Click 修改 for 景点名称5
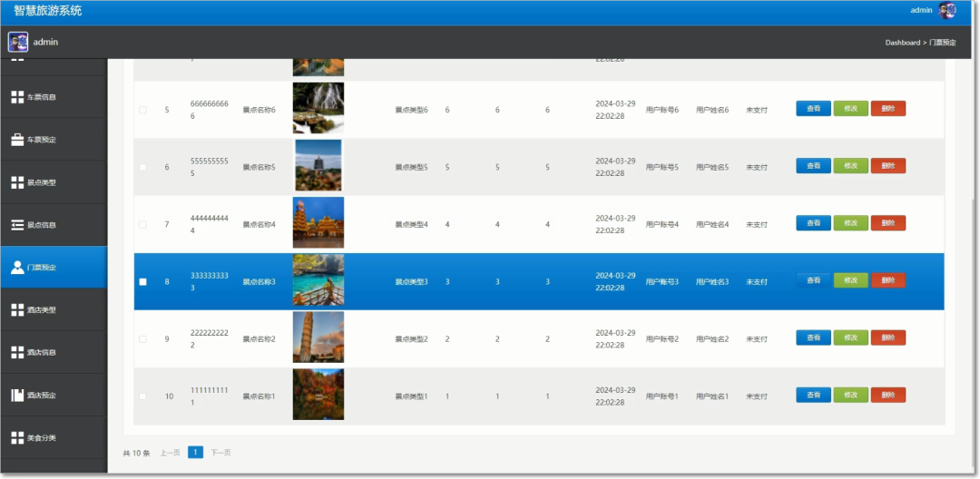Screen dimensions: 980x479 click(x=850, y=165)
